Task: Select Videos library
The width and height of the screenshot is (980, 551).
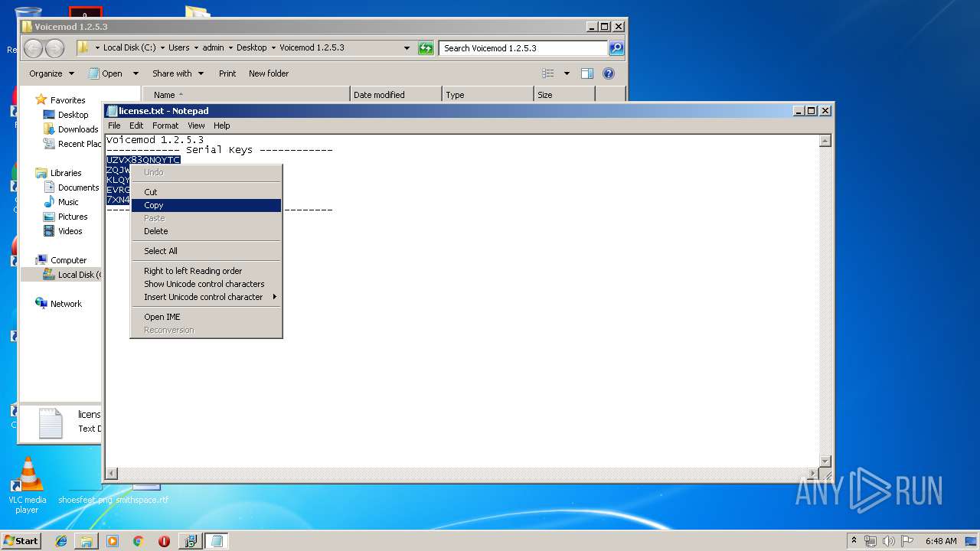Action: (70, 231)
